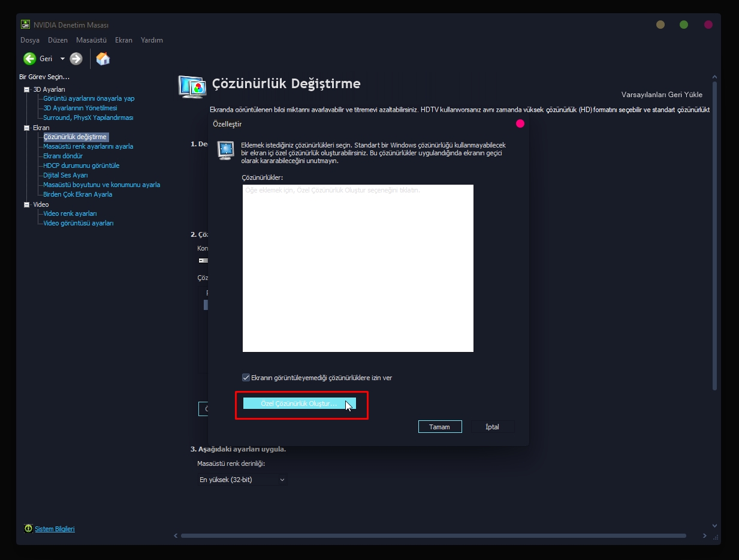The image size is (739, 560).
Task: Click the Sistem Bilgileri info icon
Action: pos(28,529)
